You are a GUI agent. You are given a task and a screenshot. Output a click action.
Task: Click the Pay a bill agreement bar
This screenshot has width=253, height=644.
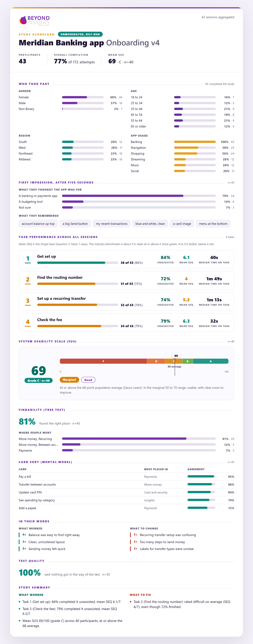click(x=201, y=476)
